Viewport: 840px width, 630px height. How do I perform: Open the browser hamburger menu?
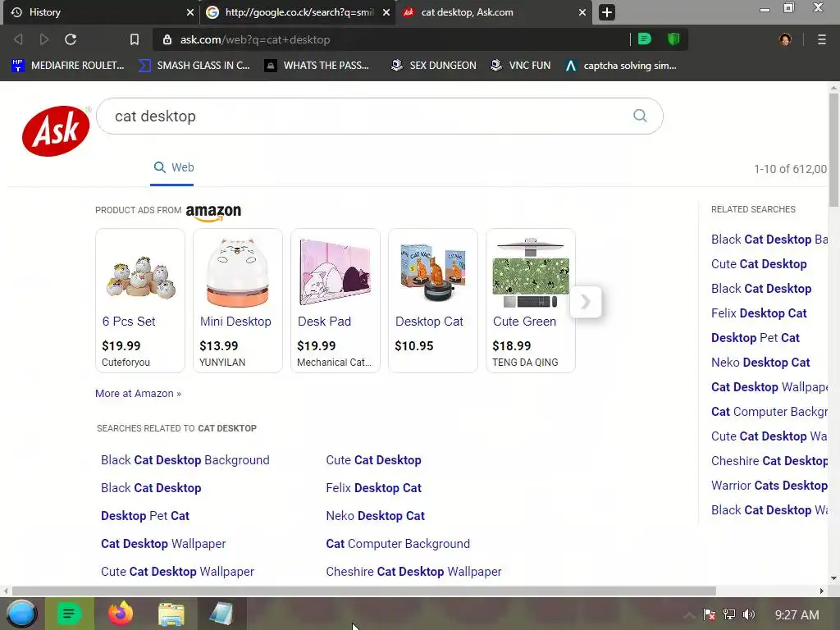(x=822, y=39)
